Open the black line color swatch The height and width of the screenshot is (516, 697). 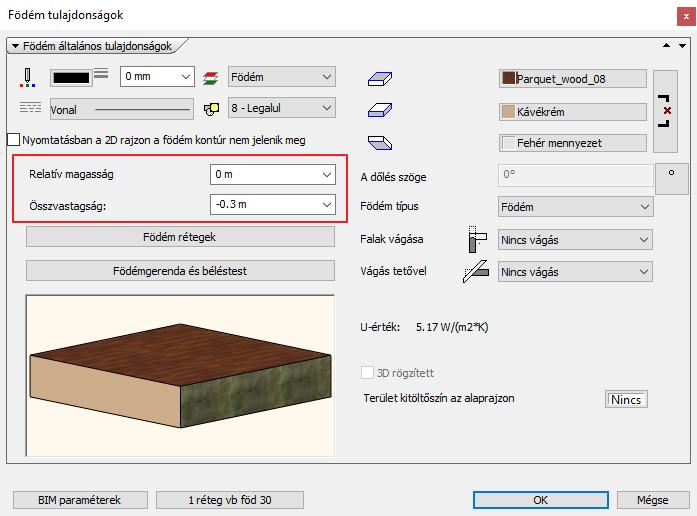[x=71, y=78]
